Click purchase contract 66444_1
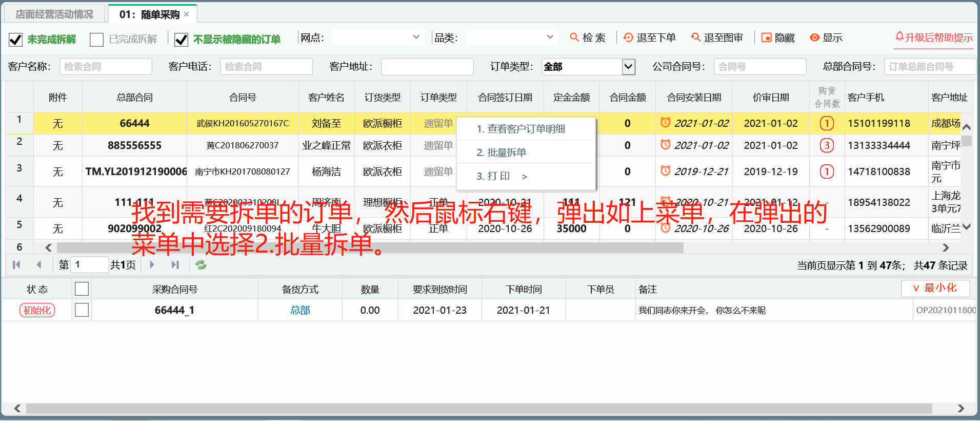This screenshot has width=980, height=421. [x=174, y=310]
